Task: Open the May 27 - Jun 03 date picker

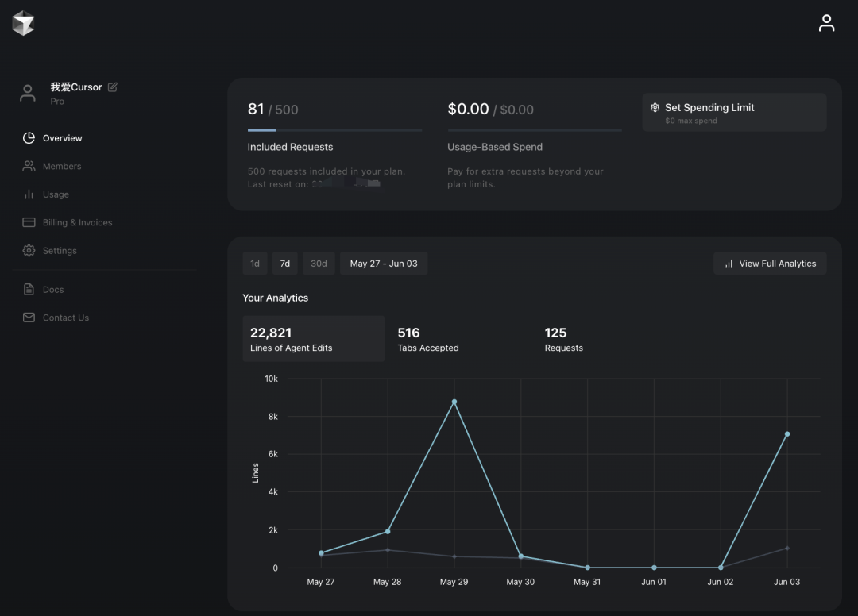Action: [384, 264]
